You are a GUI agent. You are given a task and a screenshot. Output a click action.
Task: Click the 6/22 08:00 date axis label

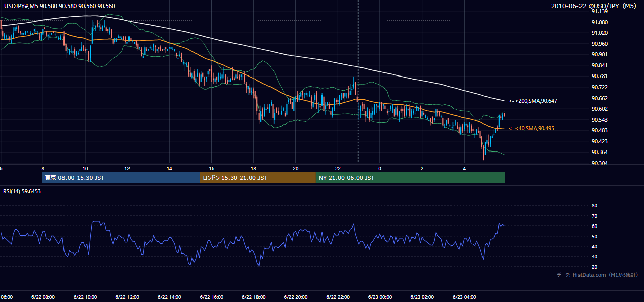(43, 297)
